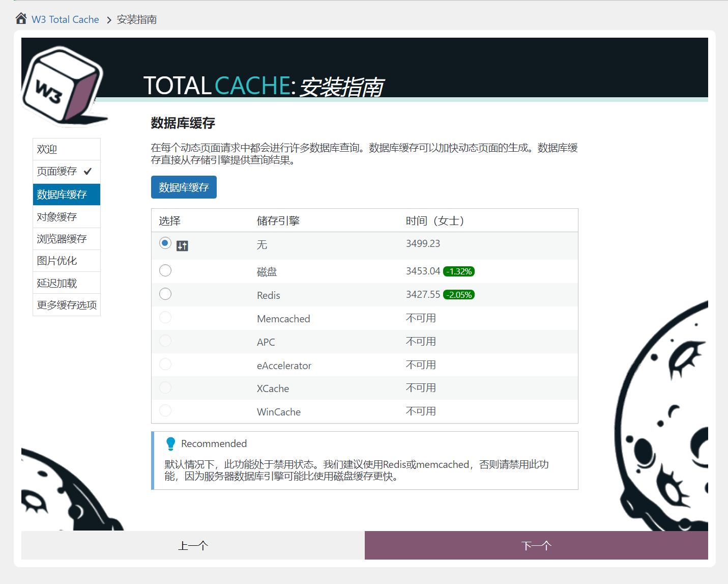Image resolution: width=728 pixels, height=584 pixels.
Task: Click the blue 数据库缓存 test button
Action: tap(184, 187)
